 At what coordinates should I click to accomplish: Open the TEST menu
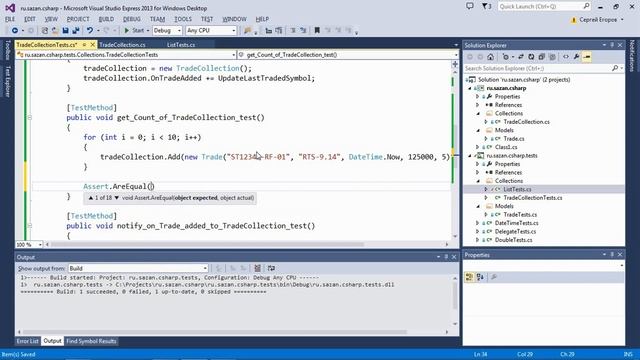coord(207,19)
